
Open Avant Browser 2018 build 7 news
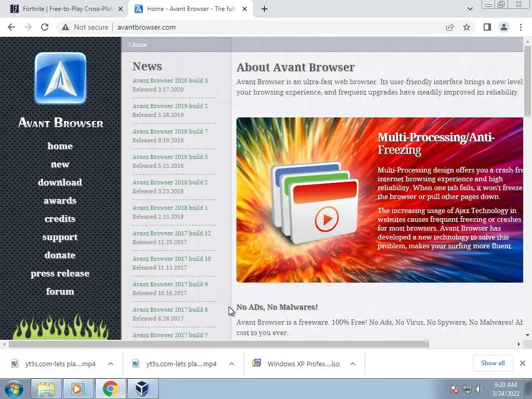170,131
